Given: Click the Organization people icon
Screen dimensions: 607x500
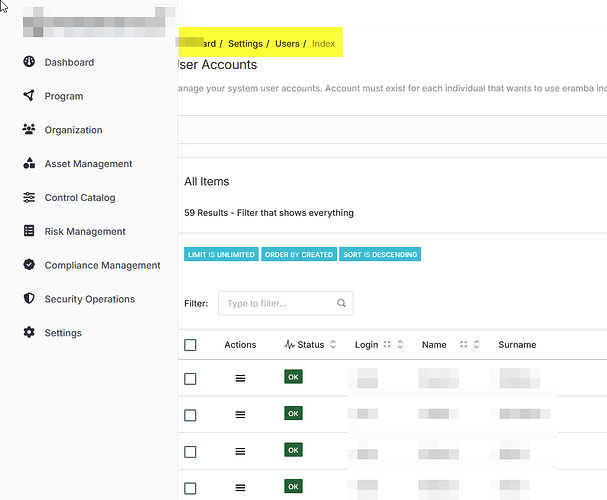Looking at the screenshot, I should click(x=28, y=130).
